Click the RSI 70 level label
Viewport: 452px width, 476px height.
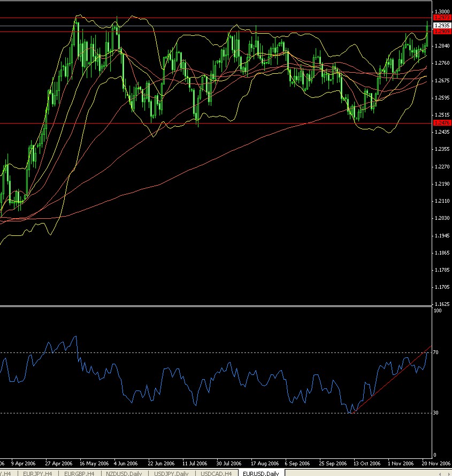435,352
